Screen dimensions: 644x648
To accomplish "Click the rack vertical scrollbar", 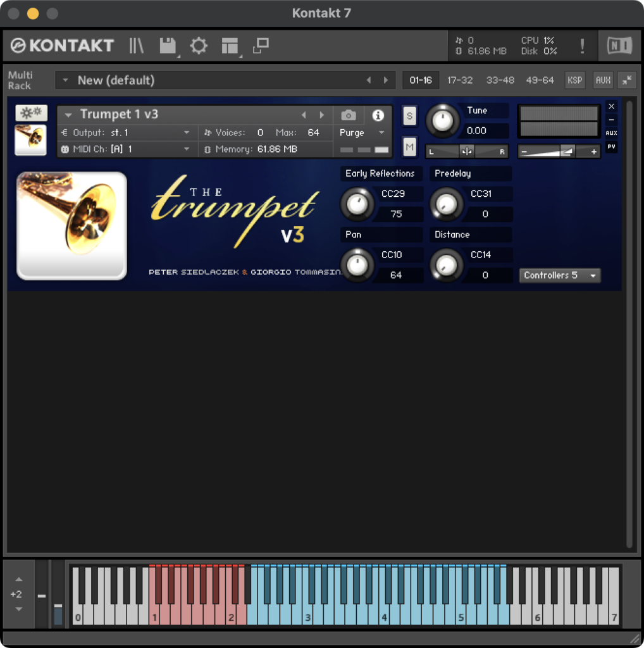I will click(629, 325).
